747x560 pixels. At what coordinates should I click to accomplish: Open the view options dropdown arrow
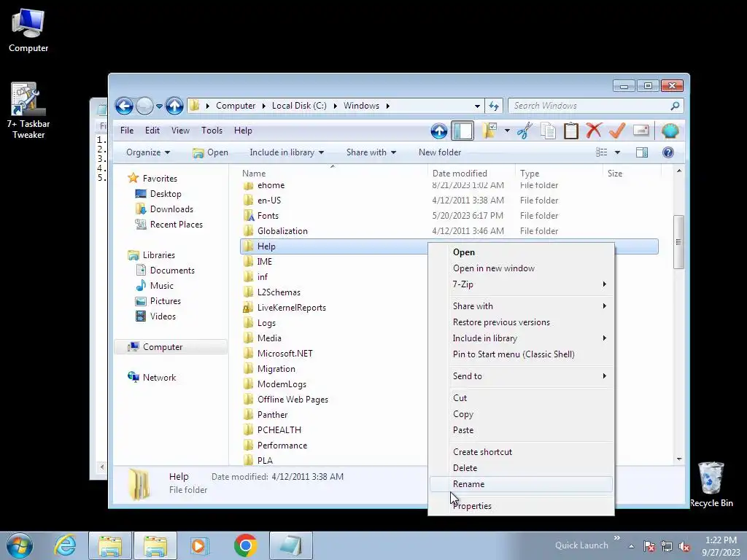tap(617, 152)
